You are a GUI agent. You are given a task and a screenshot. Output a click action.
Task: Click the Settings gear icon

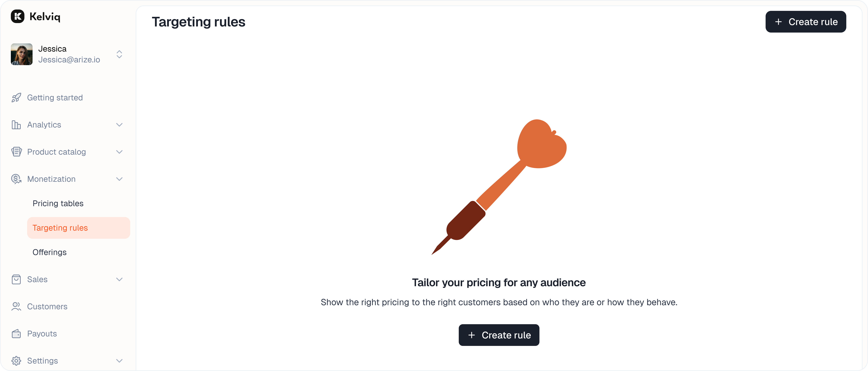pyautogui.click(x=16, y=360)
